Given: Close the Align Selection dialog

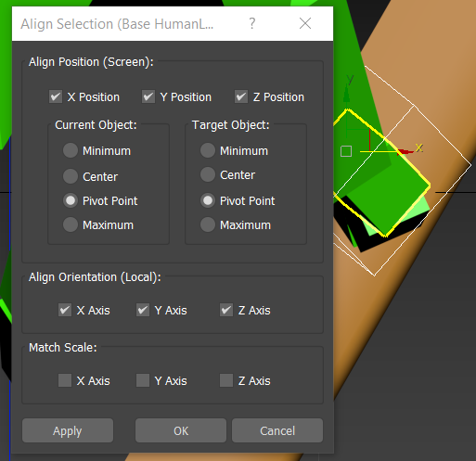Looking at the screenshot, I should click(x=305, y=23).
